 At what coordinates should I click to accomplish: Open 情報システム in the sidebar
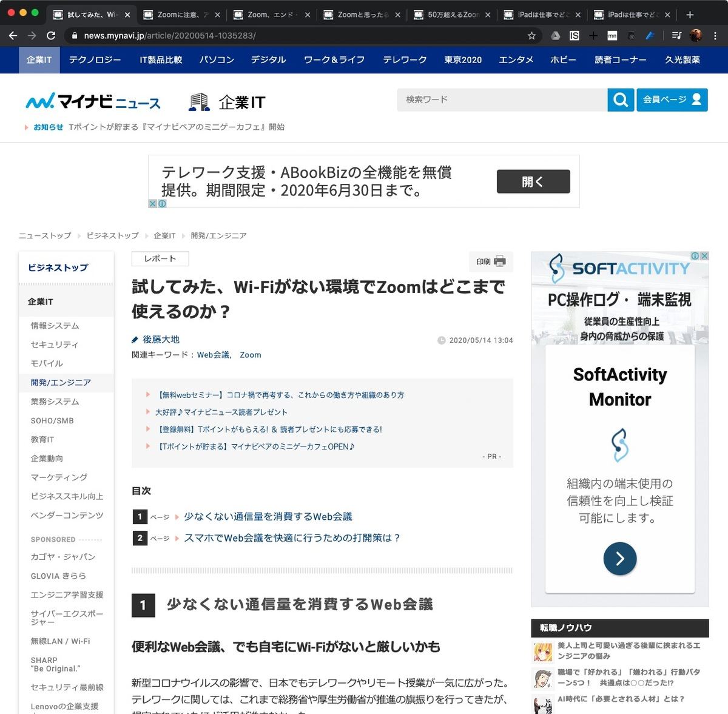pos(55,326)
